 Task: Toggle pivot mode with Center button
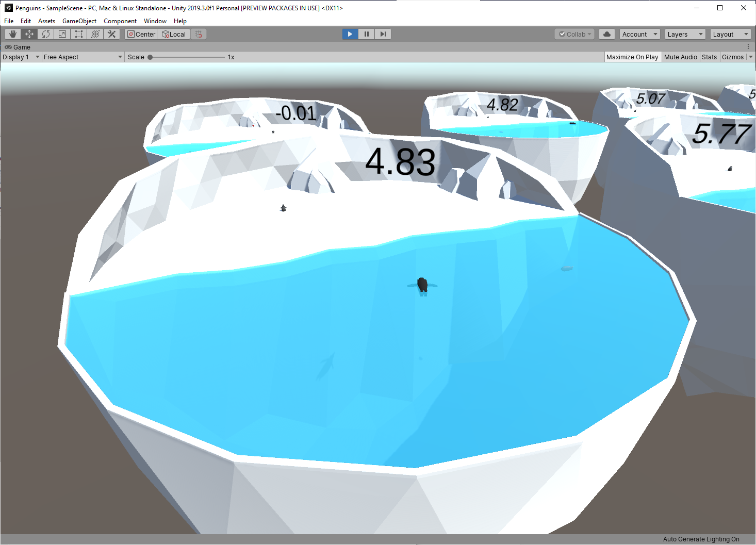[x=140, y=34]
